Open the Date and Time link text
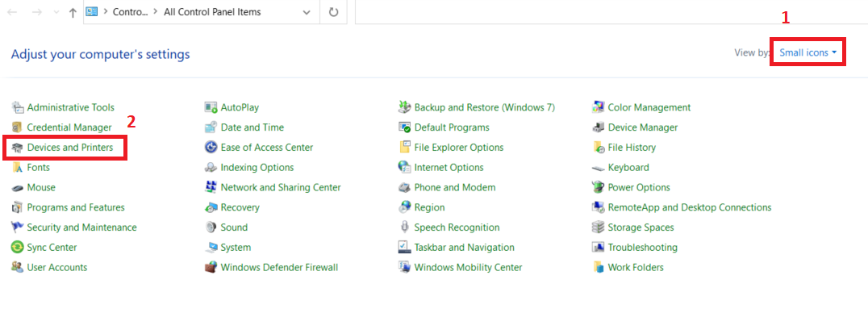The width and height of the screenshot is (868, 309). coord(252,127)
